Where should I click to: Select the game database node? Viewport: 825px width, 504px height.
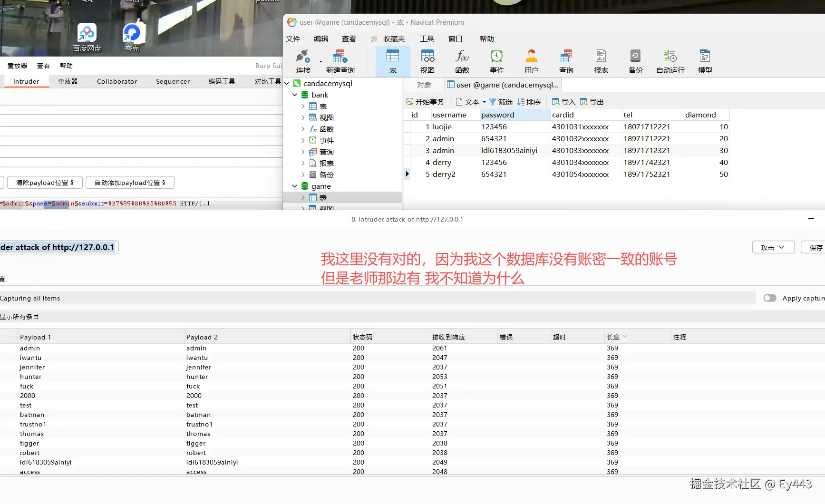click(x=321, y=186)
